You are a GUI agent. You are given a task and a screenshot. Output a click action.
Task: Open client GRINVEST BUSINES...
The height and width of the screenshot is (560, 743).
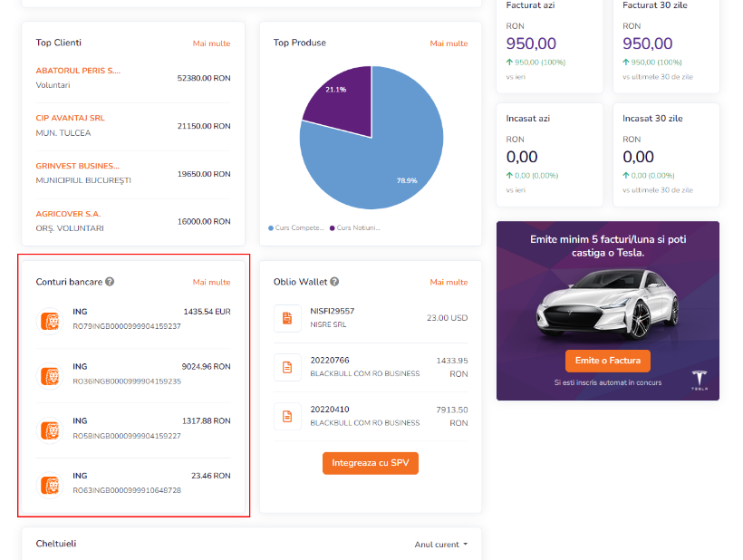(x=77, y=166)
